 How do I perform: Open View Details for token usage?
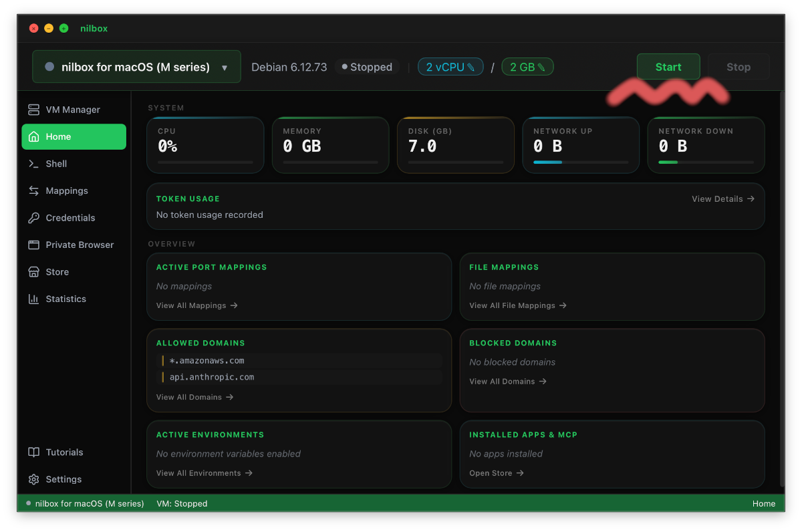(722, 198)
